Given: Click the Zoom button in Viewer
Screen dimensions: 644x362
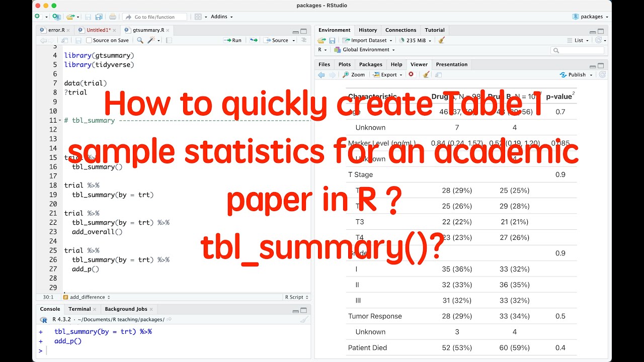Looking at the screenshot, I should pyautogui.click(x=354, y=74).
